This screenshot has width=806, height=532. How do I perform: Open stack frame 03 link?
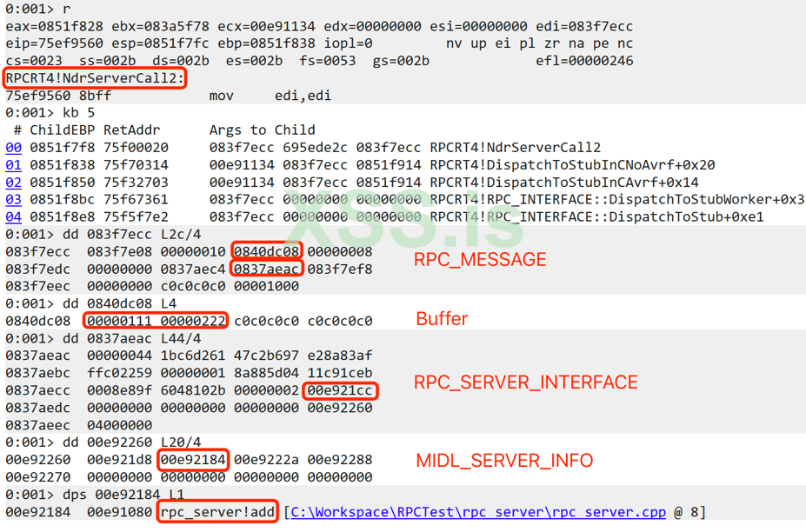click(14, 200)
